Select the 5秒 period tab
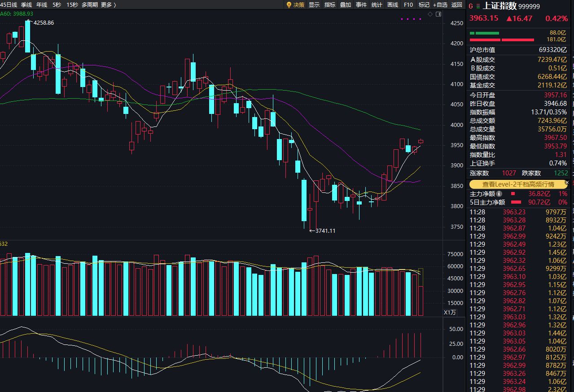The image size is (574, 392). [x=57, y=4]
